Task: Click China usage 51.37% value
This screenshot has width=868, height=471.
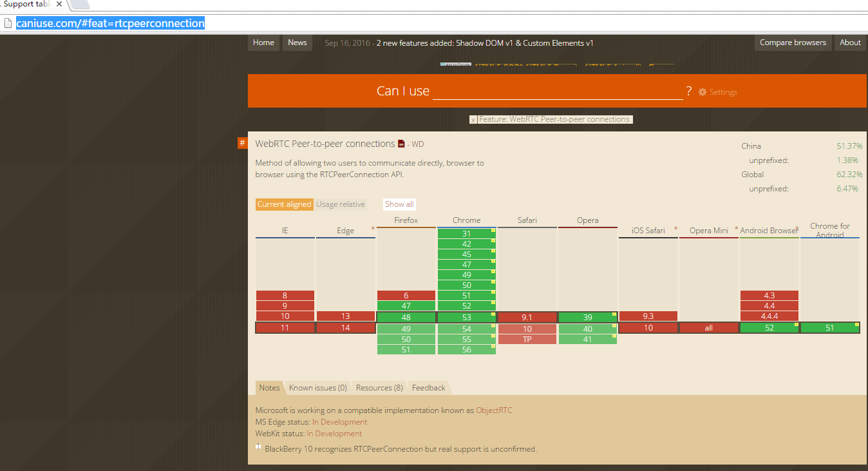Action: tap(849, 146)
